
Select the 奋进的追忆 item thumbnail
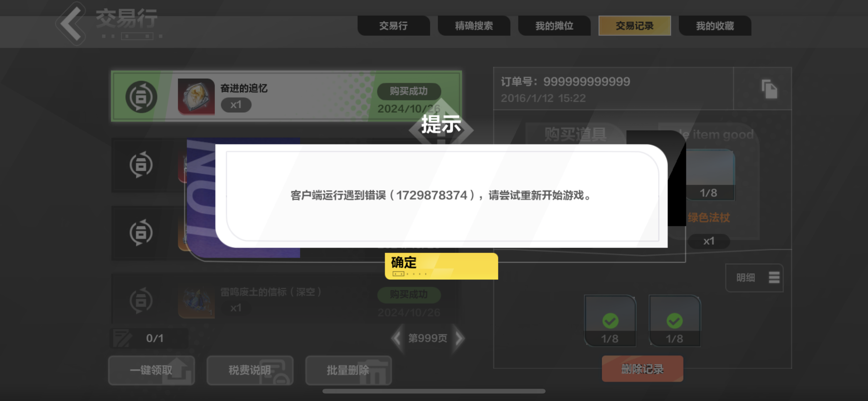coord(196,97)
